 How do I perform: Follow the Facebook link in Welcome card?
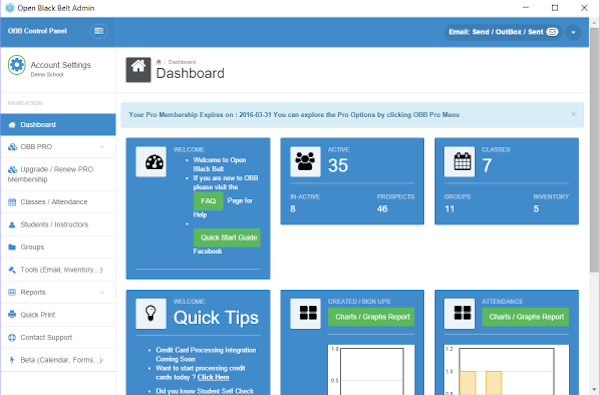(x=207, y=251)
